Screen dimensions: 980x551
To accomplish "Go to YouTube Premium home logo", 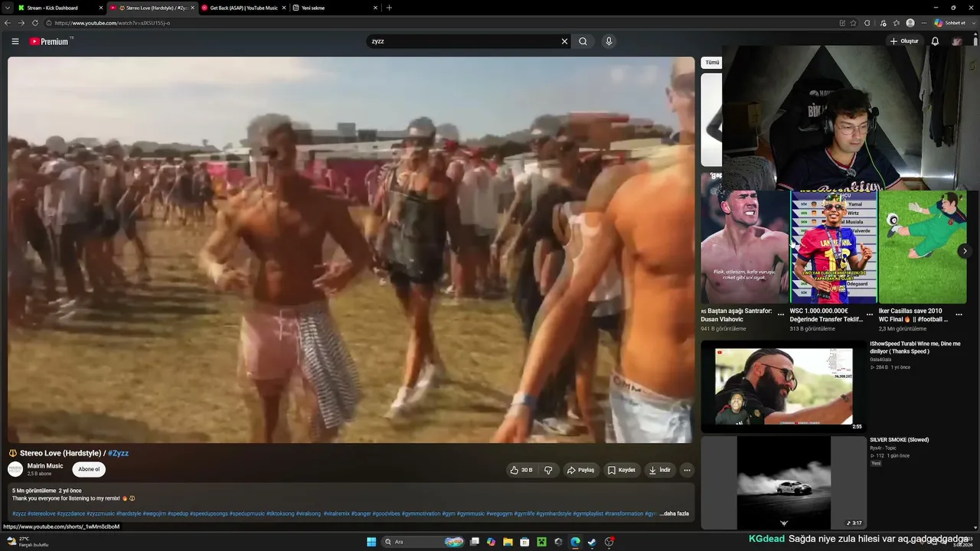I will pyautogui.click(x=51, y=41).
